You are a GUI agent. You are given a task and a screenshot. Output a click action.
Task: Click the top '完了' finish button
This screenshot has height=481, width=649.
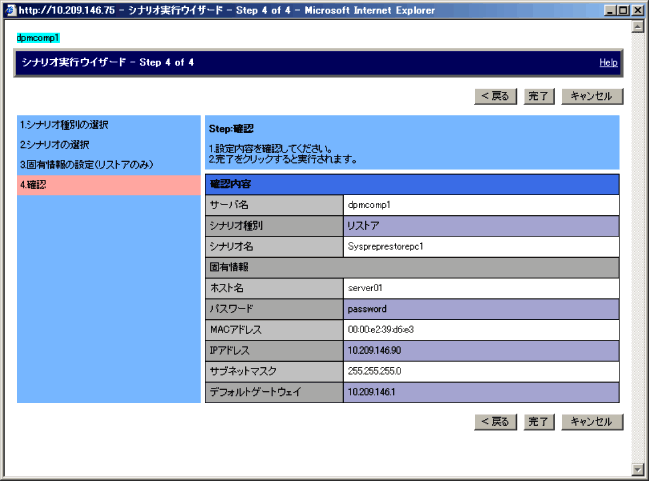click(x=539, y=96)
